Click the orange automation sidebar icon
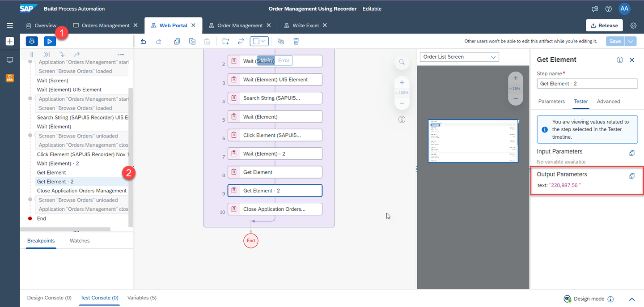 point(10,78)
